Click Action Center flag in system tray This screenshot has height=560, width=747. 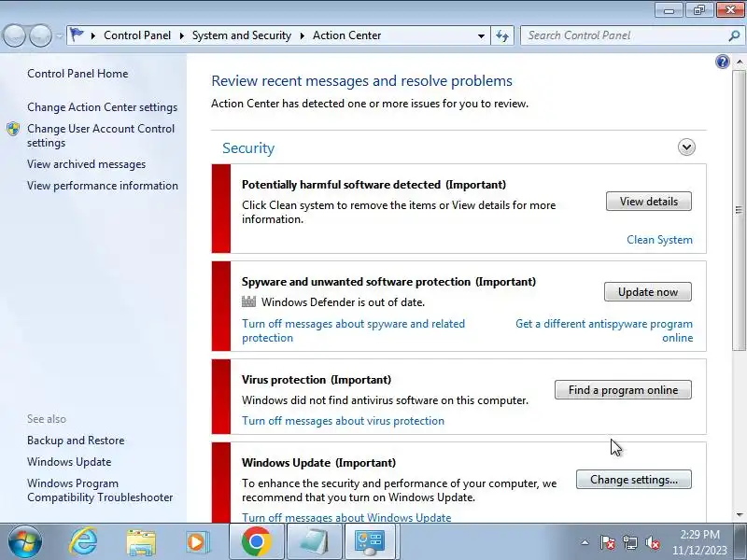608,542
